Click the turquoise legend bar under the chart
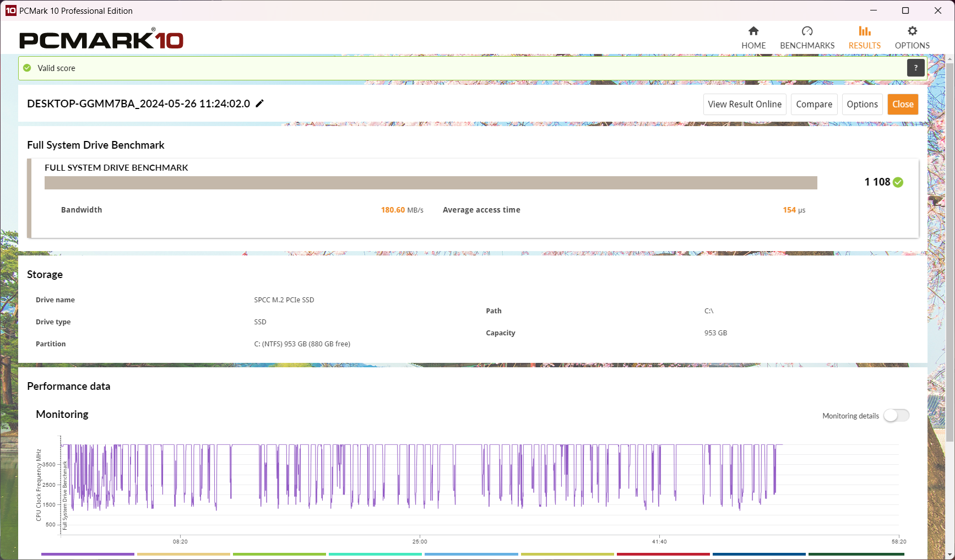 click(x=375, y=554)
